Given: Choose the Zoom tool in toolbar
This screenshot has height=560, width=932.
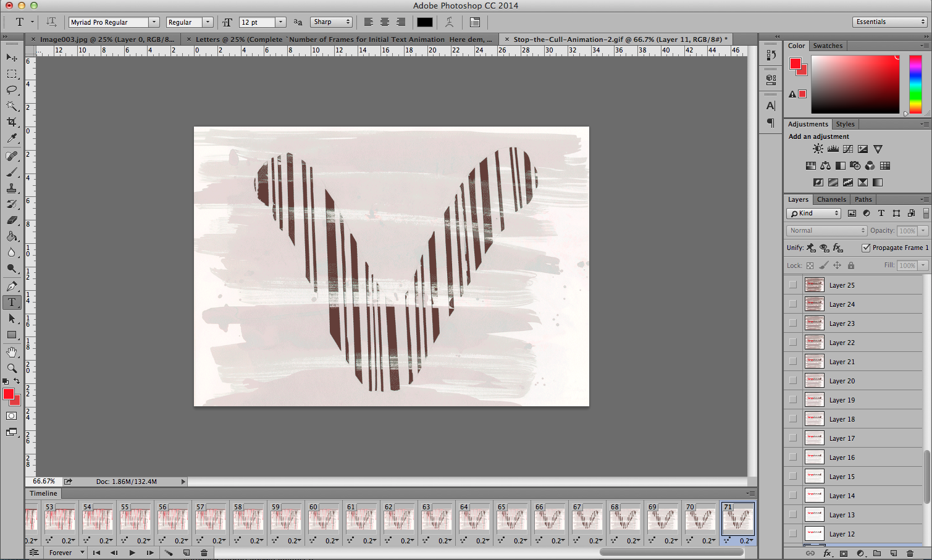Looking at the screenshot, I should point(12,368).
